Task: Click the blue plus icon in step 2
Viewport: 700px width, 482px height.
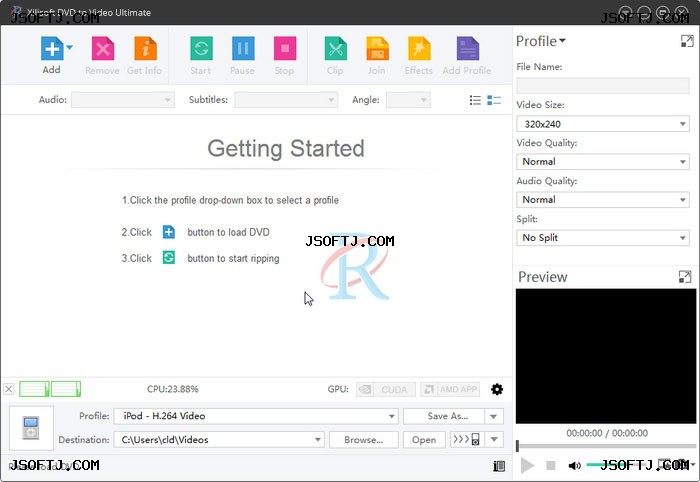Action: 169,232
